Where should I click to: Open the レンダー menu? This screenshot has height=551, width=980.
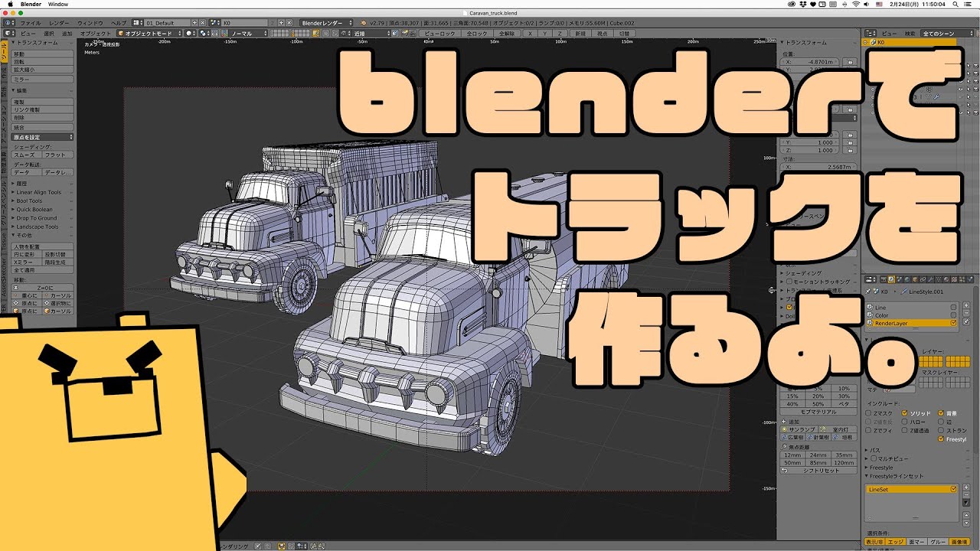tap(59, 23)
